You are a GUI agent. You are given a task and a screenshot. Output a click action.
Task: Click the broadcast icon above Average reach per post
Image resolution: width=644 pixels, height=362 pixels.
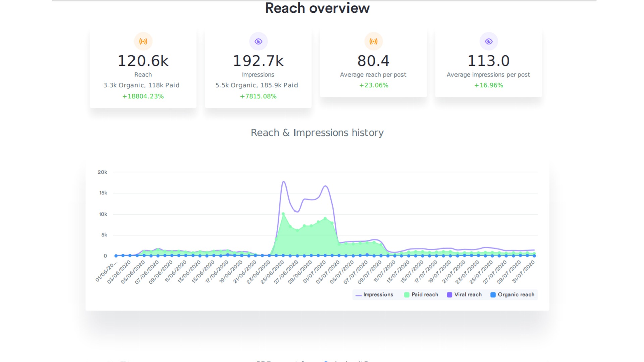pos(373,41)
